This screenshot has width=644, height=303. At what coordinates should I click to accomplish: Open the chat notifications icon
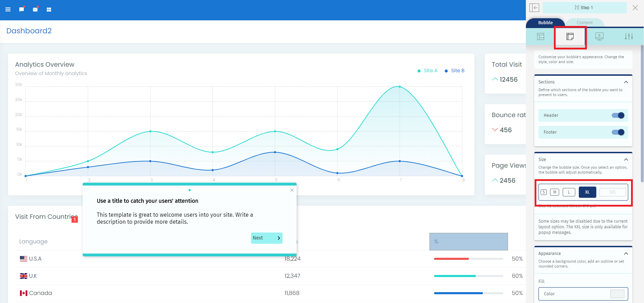tap(22, 9)
